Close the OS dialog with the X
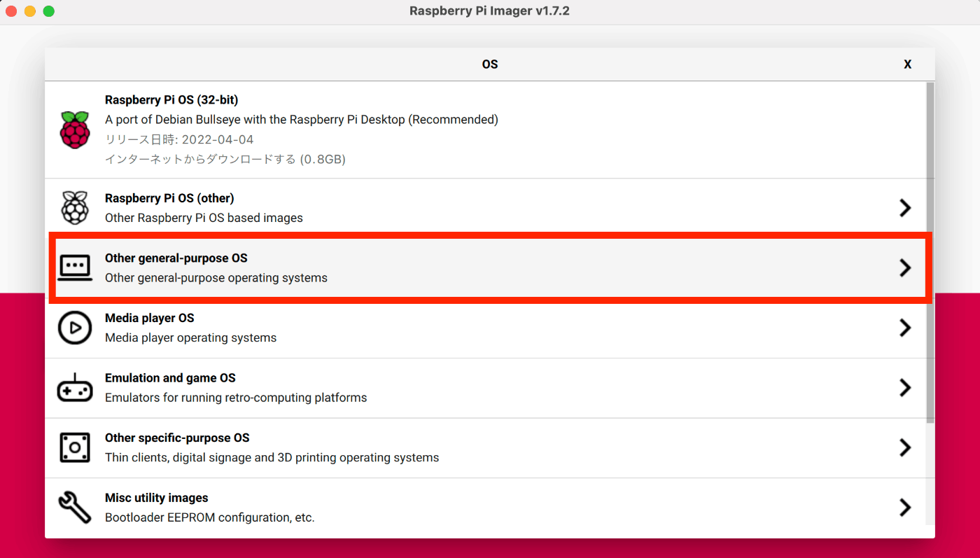Screen dimensions: 980x558 click(907, 64)
